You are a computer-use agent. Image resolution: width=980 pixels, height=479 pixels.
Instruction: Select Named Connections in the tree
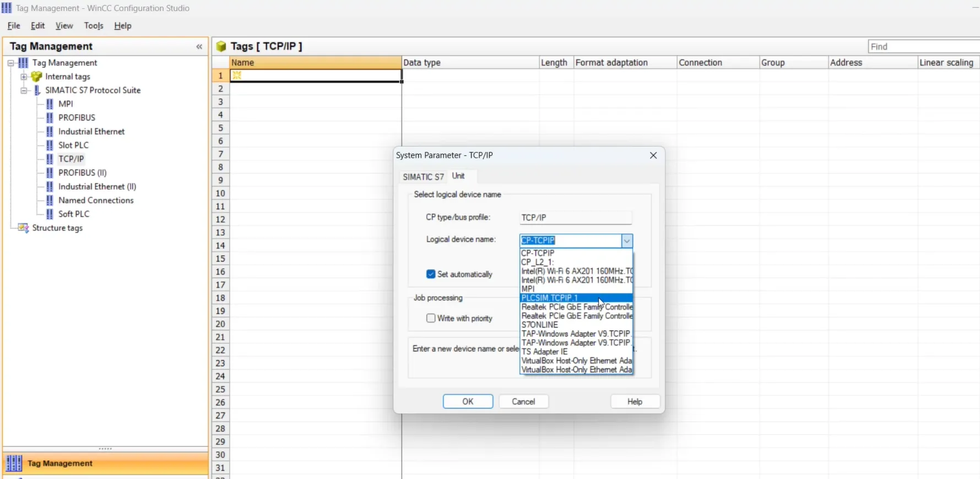click(x=96, y=200)
